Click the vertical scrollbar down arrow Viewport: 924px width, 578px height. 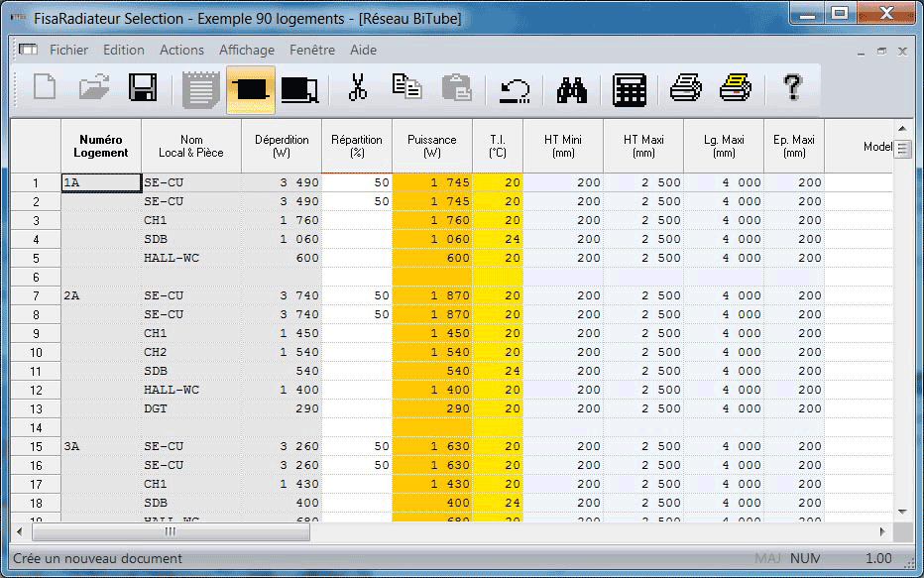[x=902, y=511]
